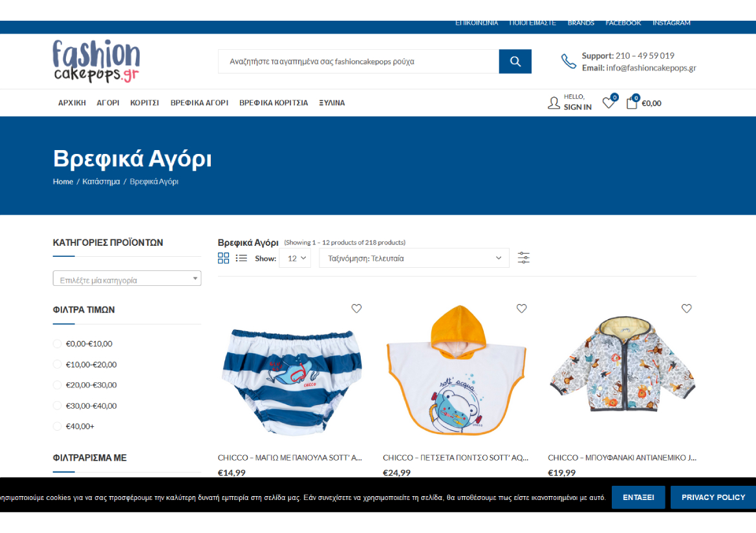Open the shopping cart bag icon
The width and height of the screenshot is (756, 533).
coord(632,103)
